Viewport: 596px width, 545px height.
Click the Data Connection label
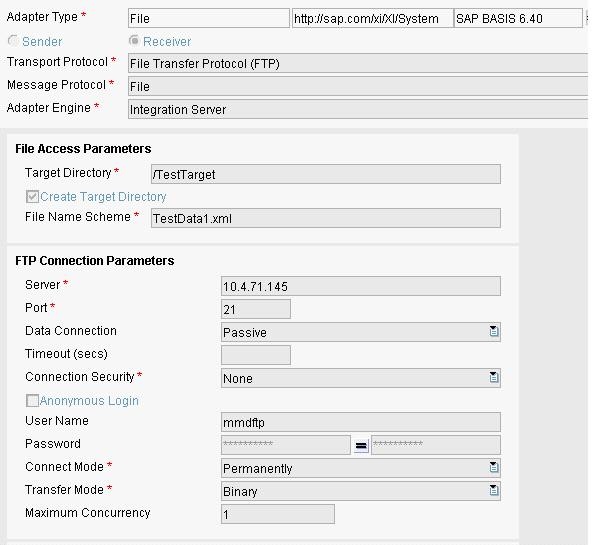click(71, 331)
